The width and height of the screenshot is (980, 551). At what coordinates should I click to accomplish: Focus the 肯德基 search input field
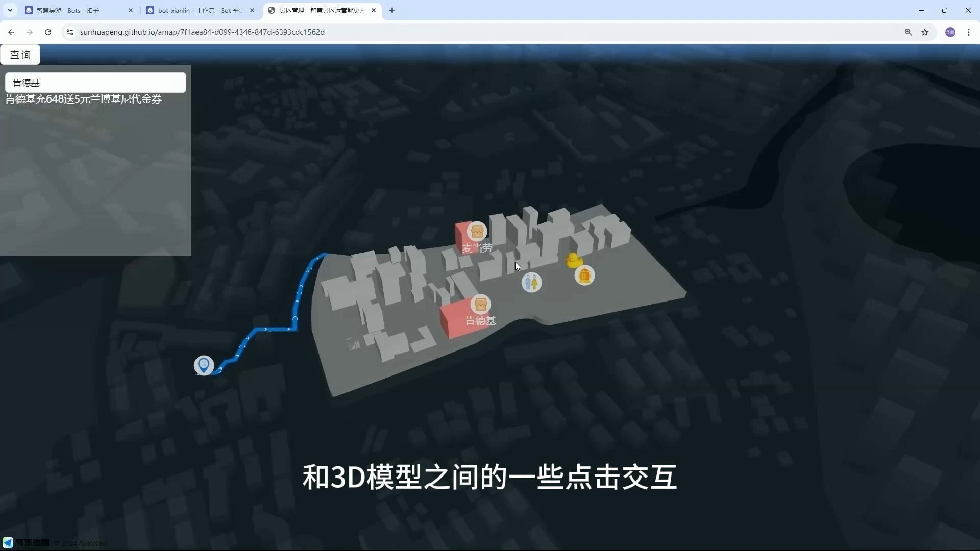95,83
